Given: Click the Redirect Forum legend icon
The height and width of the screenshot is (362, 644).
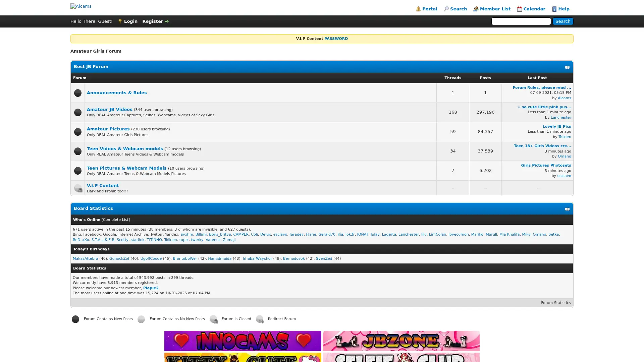Looking at the screenshot, I should point(260,319).
